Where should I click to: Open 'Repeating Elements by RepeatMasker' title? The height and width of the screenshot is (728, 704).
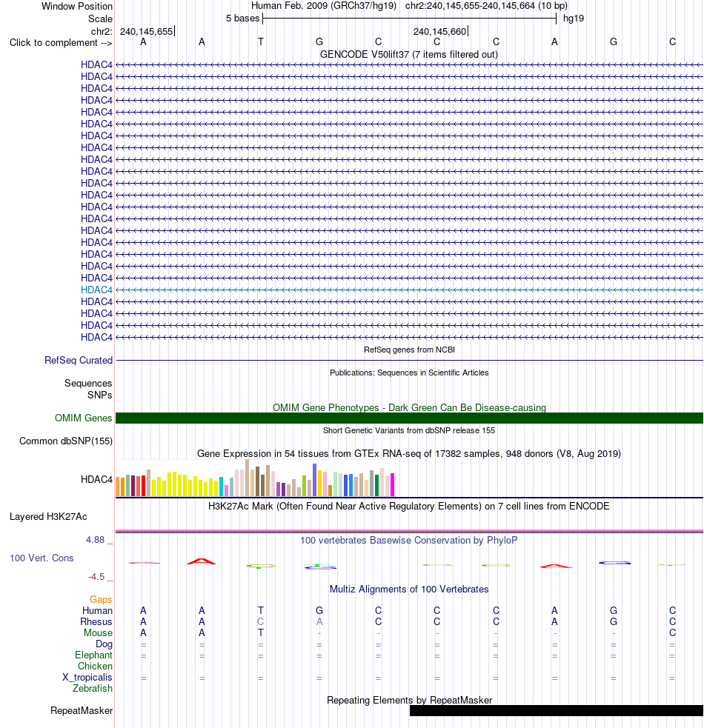coord(409,700)
